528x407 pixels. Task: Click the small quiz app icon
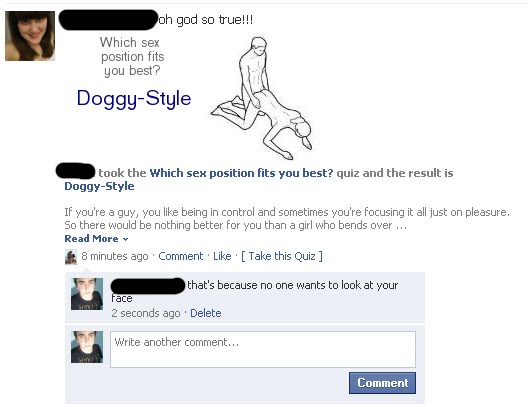[x=71, y=257]
